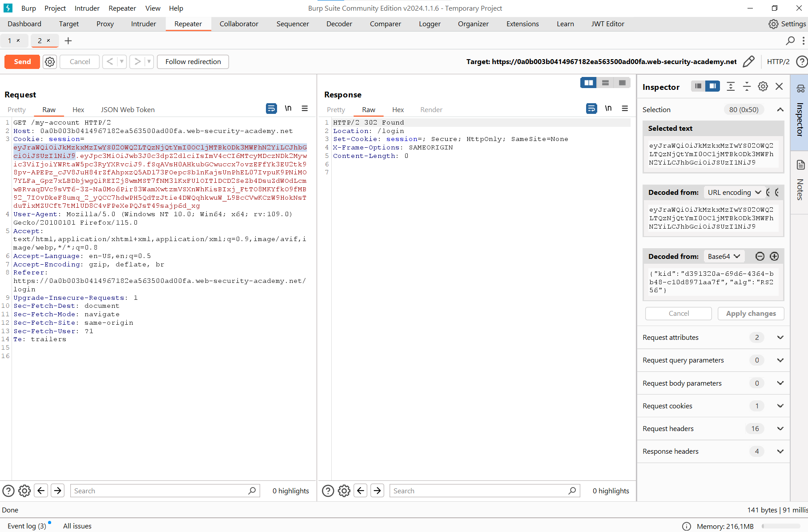Edit target with the pencil icon
The image size is (808, 532).
[x=749, y=62]
